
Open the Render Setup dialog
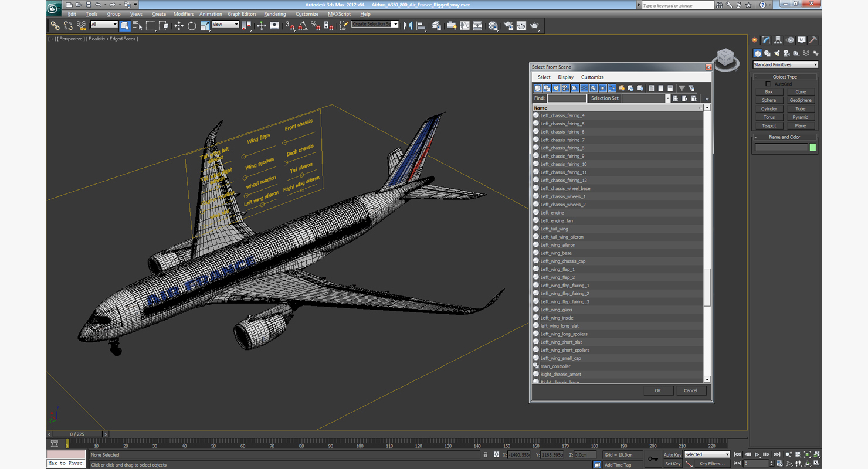pos(508,26)
